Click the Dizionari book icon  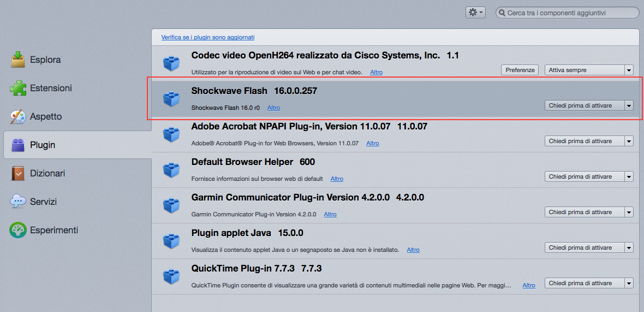[x=18, y=173]
